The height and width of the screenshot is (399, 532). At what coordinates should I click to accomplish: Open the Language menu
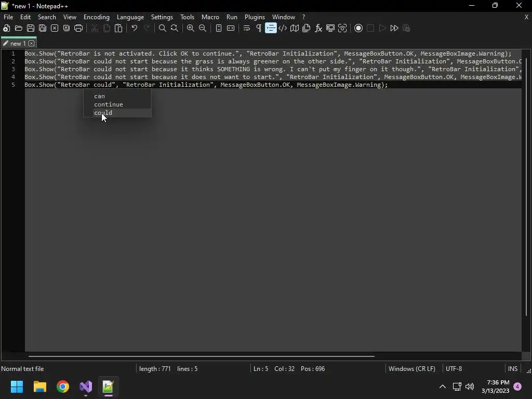[x=130, y=17]
